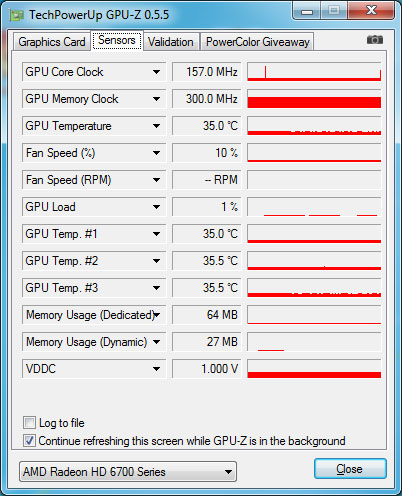This screenshot has width=402, height=496.
Task: Expand Memory Usage (Dynamic) dropdown
Action: click(x=156, y=342)
